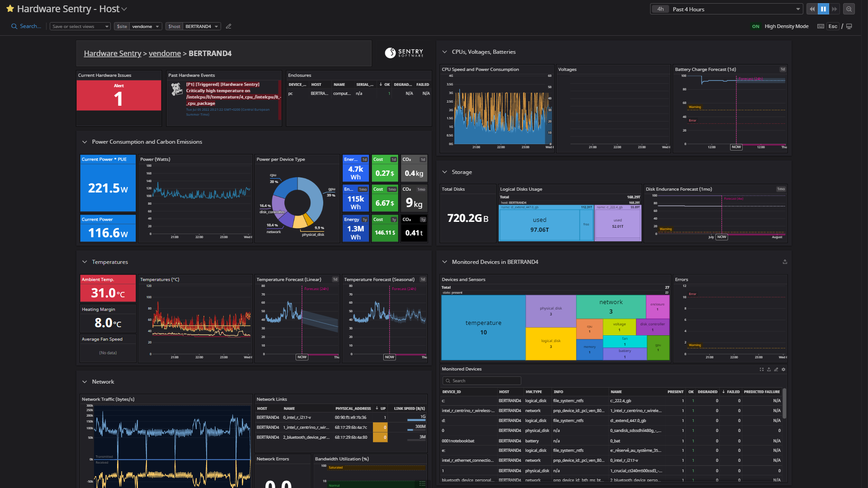Image resolution: width=868 pixels, height=488 pixels.
Task: Maximize the Monitored Devices table view
Action: click(761, 369)
